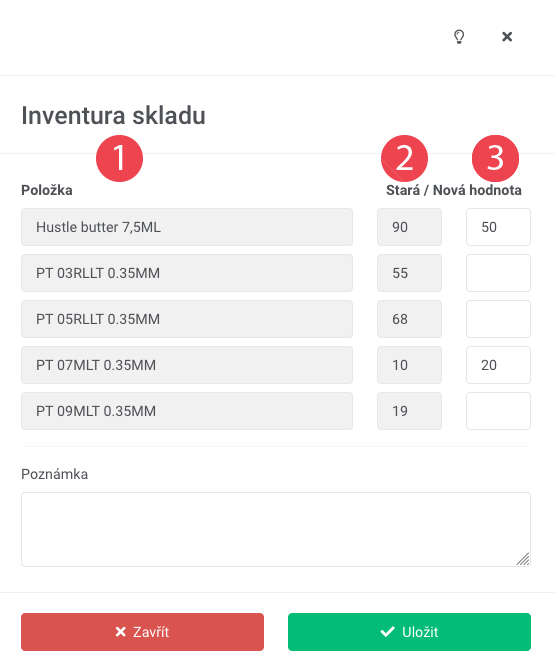Save the inventory with Uložit button

coord(409,632)
